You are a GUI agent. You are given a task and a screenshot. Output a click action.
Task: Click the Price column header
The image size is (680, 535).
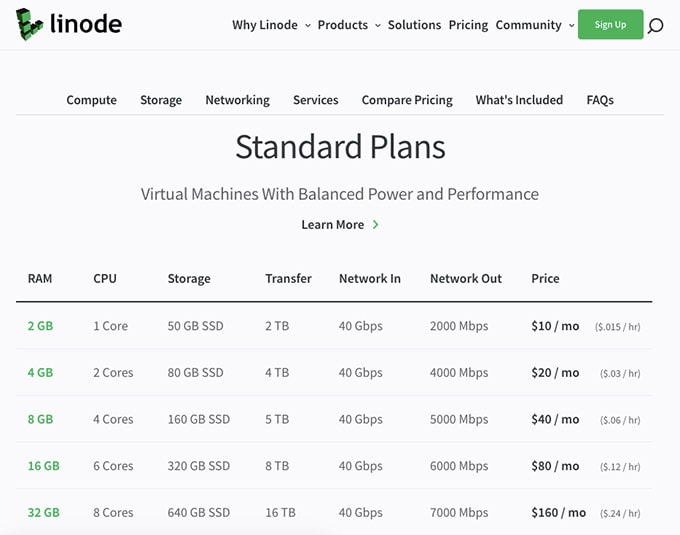pyautogui.click(x=545, y=279)
